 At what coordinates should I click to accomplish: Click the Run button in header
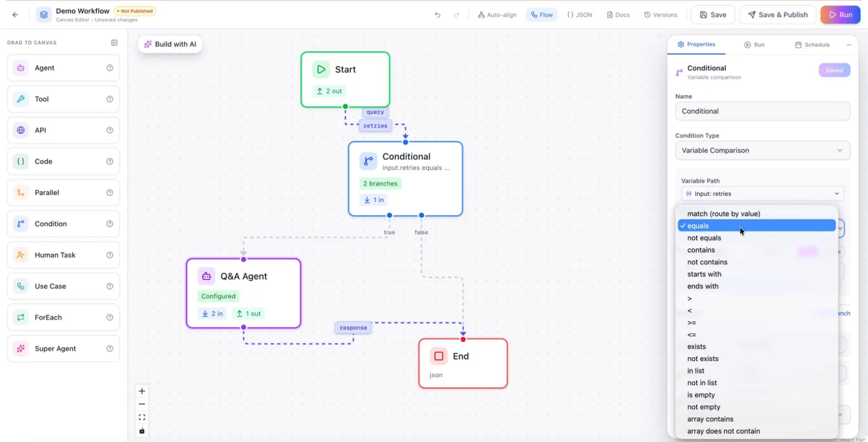[840, 15]
